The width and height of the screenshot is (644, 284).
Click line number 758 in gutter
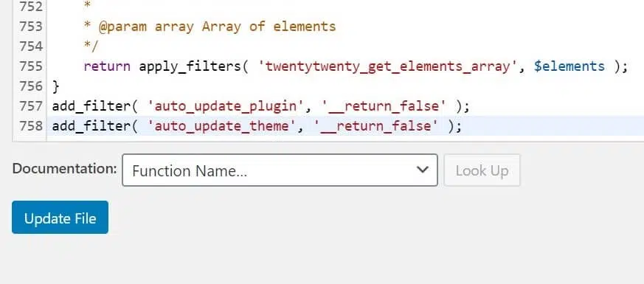coord(31,126)
